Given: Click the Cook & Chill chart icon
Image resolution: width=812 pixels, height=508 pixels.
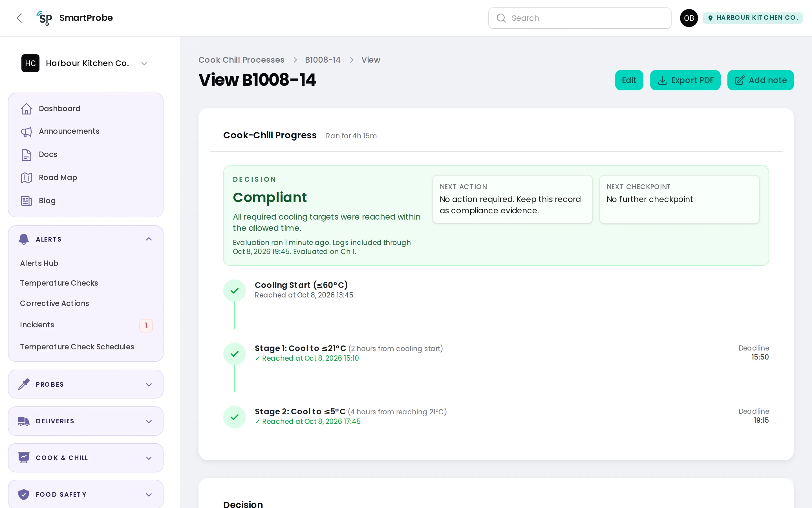Looking at the screenshot, I should click(23, 457).
